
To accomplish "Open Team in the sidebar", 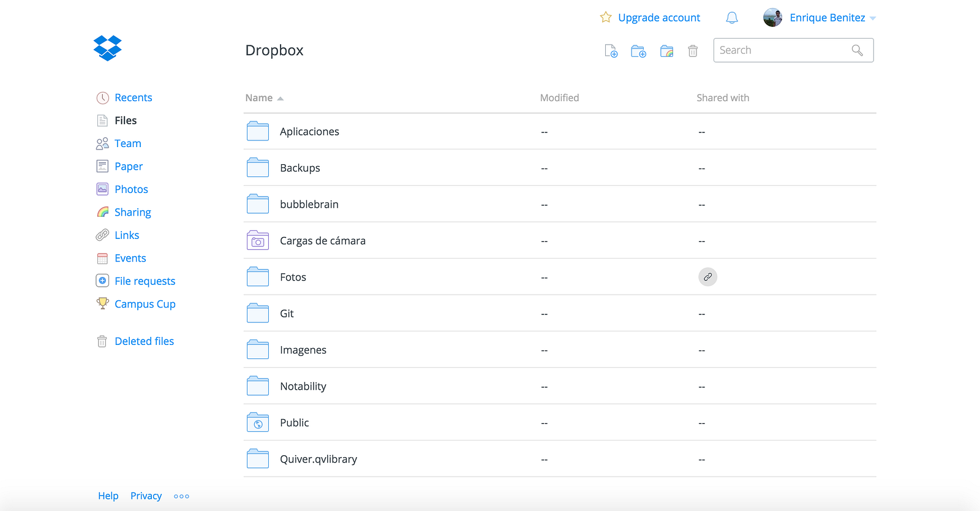I will [x=128, y=143].
